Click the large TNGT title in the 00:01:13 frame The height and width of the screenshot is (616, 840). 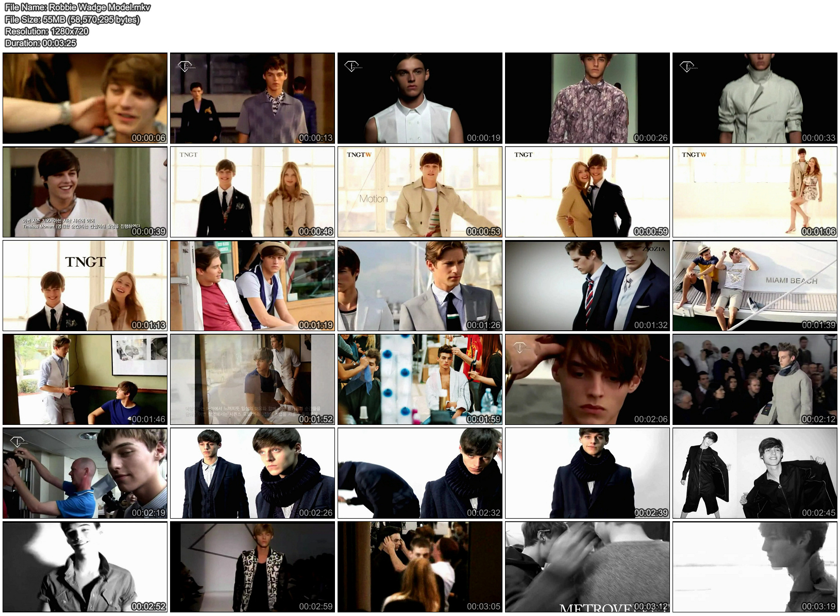click(x=85, y=262)
